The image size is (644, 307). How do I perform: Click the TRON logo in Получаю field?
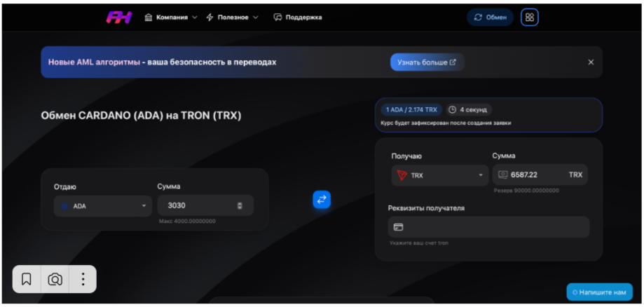402,175
